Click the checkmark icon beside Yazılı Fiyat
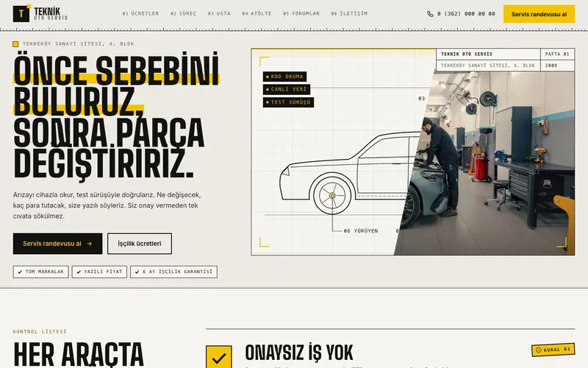This screenshot has width=588, height=368. point(79,272)
